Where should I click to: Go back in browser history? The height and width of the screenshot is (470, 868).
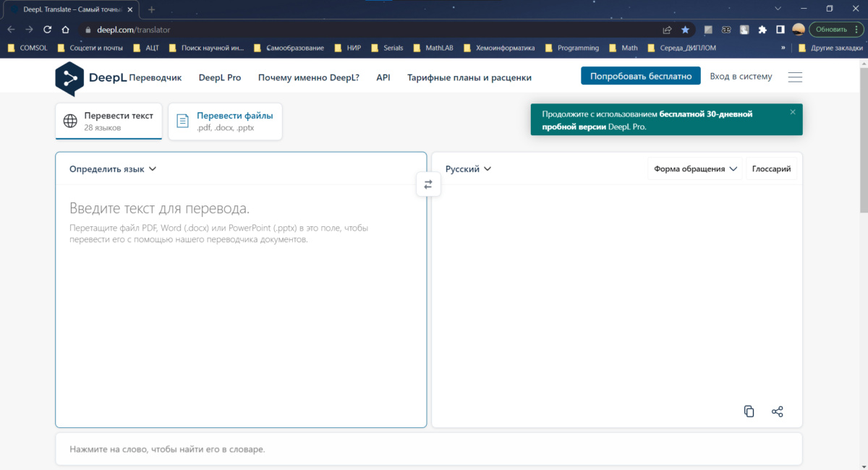point(11,30)
